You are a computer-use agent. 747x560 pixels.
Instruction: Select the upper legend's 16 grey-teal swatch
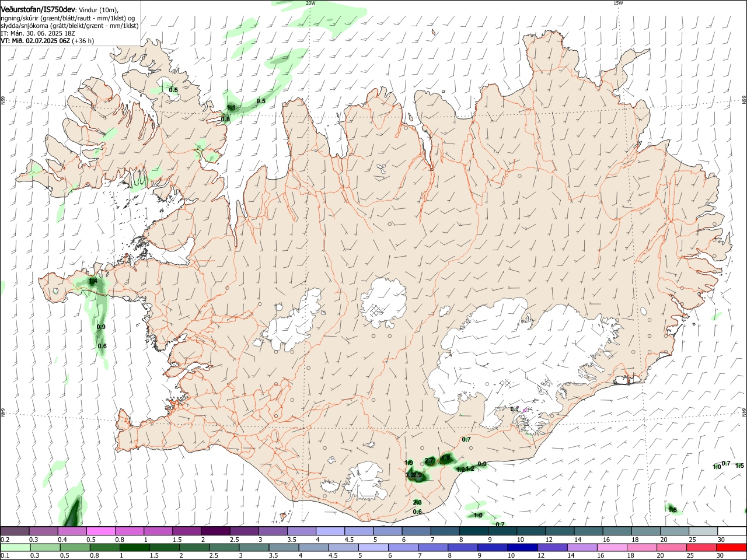(x=617, y=531)
